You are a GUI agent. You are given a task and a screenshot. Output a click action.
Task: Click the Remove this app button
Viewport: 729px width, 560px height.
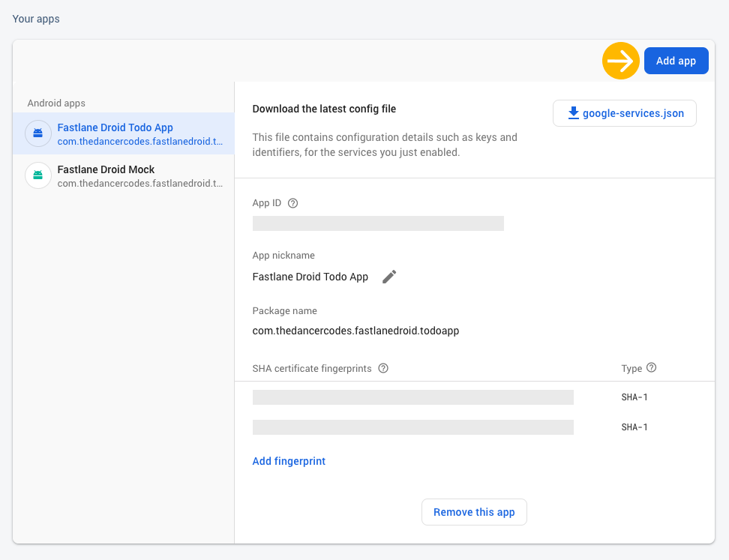click(x=474, y=512)
